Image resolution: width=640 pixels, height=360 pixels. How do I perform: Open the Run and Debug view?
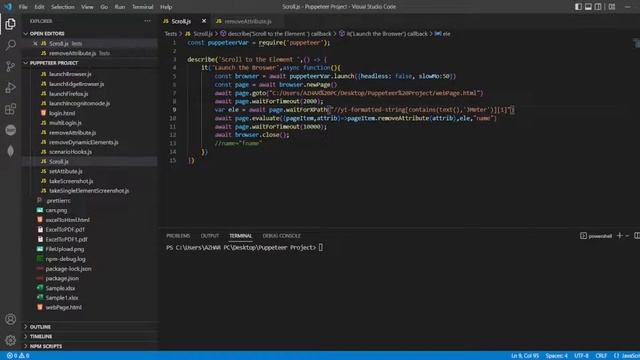pyautogui.click(x=11, y=88)
